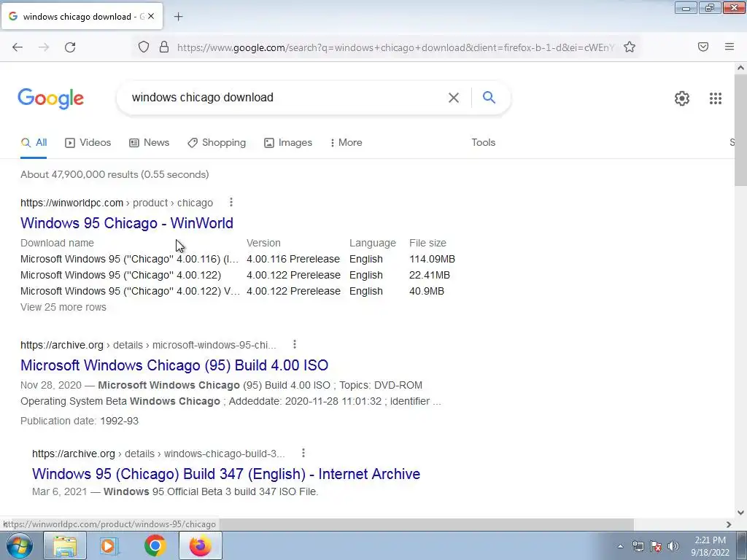Open the Google apps grid
The image size is (747, 560).
coord(716,98)
